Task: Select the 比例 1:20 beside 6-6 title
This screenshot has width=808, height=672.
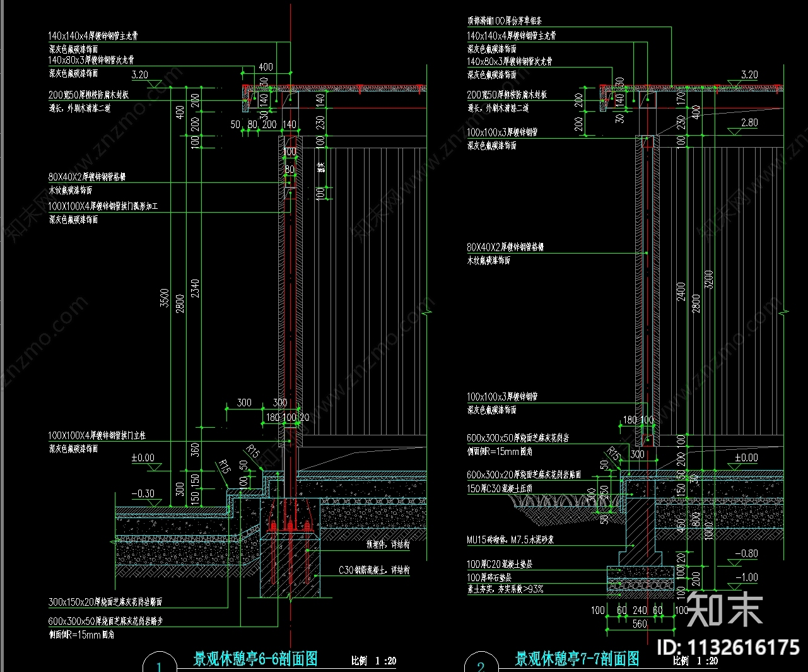Action: click(374, 661)
